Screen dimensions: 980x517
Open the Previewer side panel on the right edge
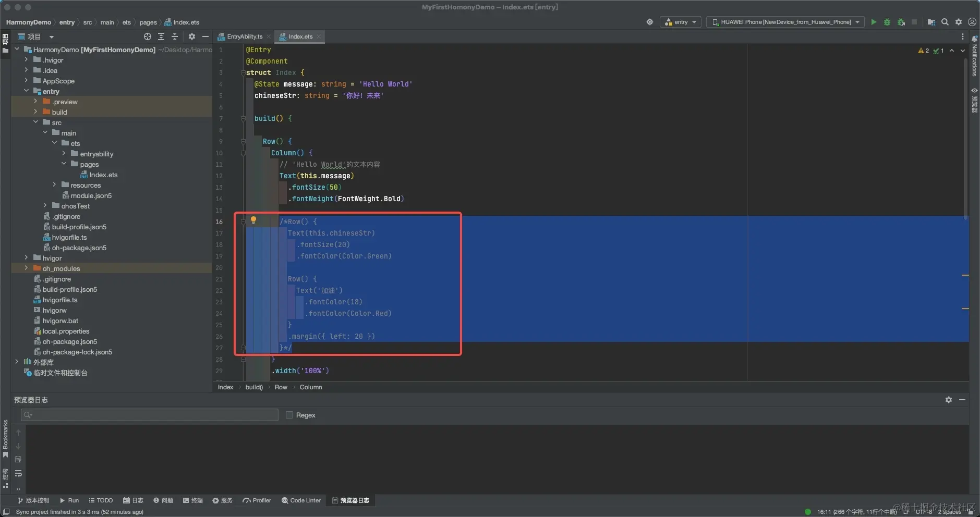(974, 100)
